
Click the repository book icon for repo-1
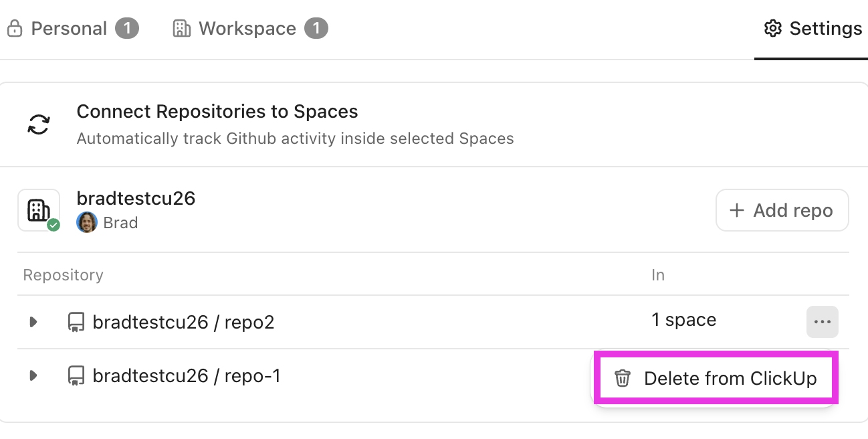76,375
